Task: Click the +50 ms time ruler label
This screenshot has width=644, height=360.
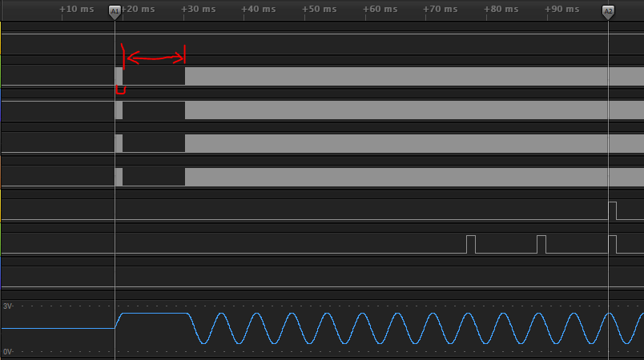Action: [319, 9]
